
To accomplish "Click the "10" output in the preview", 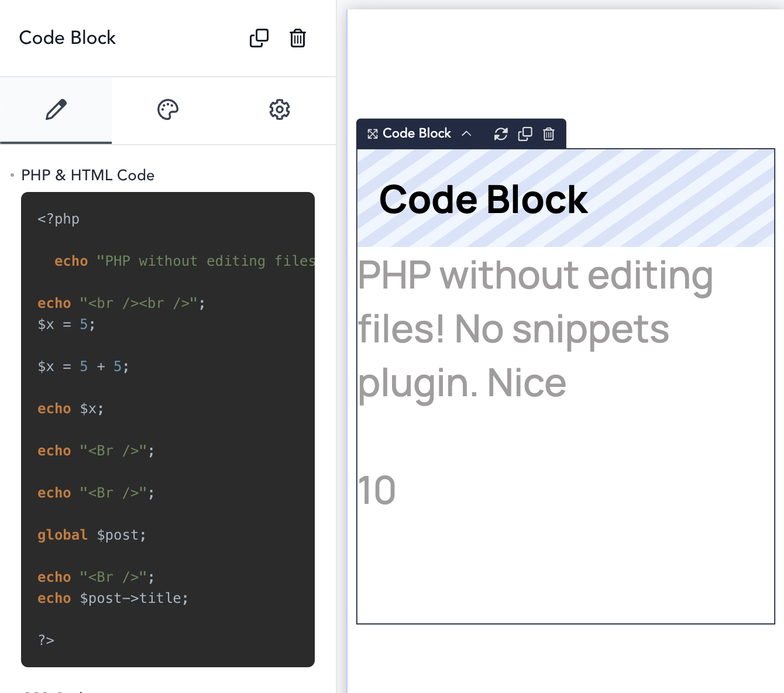I will [377, 490].
